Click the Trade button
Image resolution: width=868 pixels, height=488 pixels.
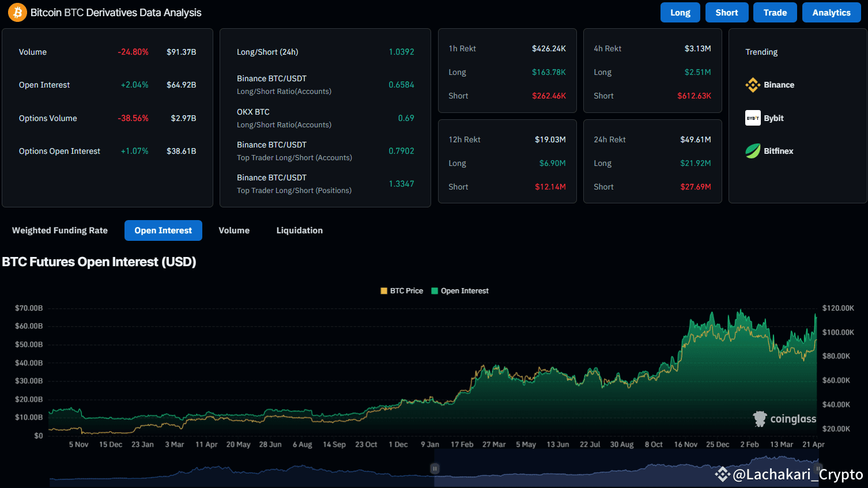[x=775, y=13]
